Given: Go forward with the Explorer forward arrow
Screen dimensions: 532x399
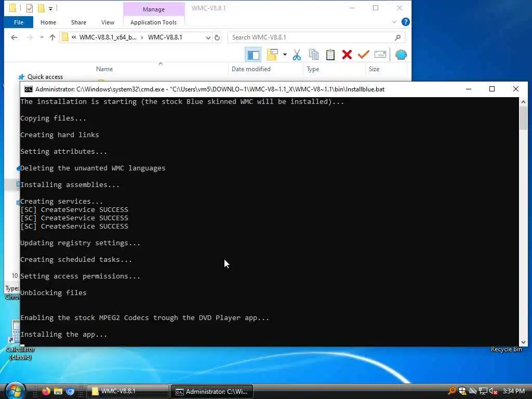Looking at the screenshot, I should click(x=30, y=37).
